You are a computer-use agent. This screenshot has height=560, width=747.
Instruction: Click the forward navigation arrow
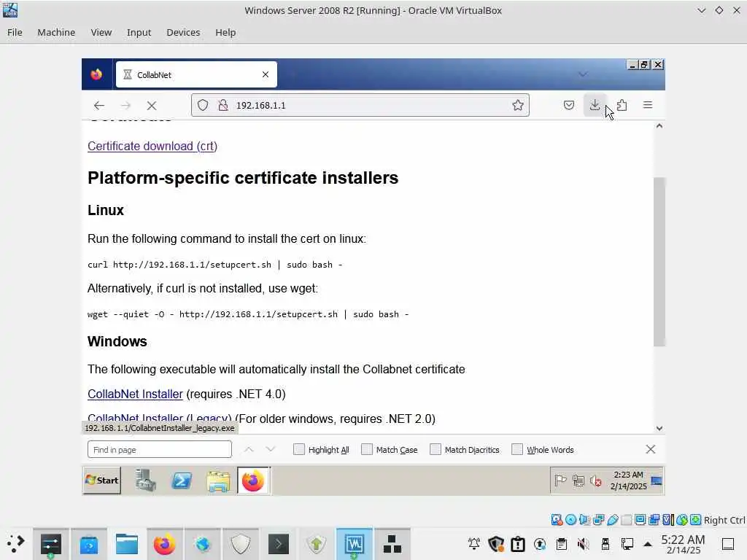pyautogui.click(x=125, y=106)
